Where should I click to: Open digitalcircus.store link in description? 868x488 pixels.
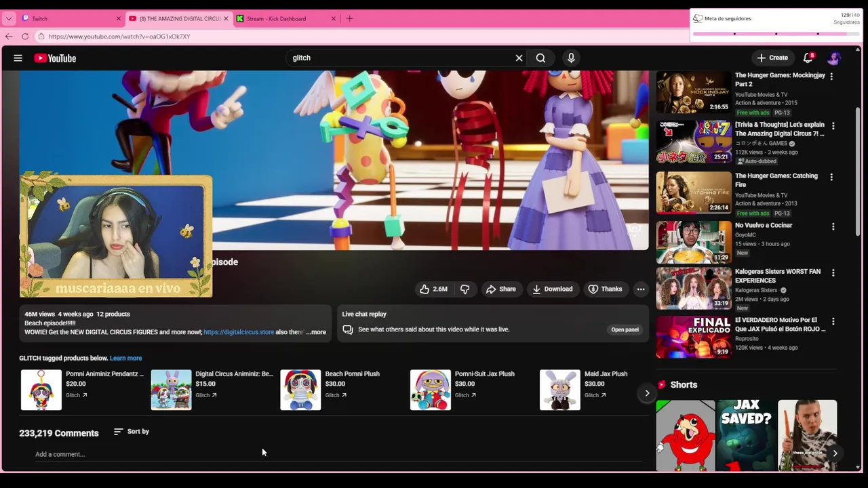(239, 332)
